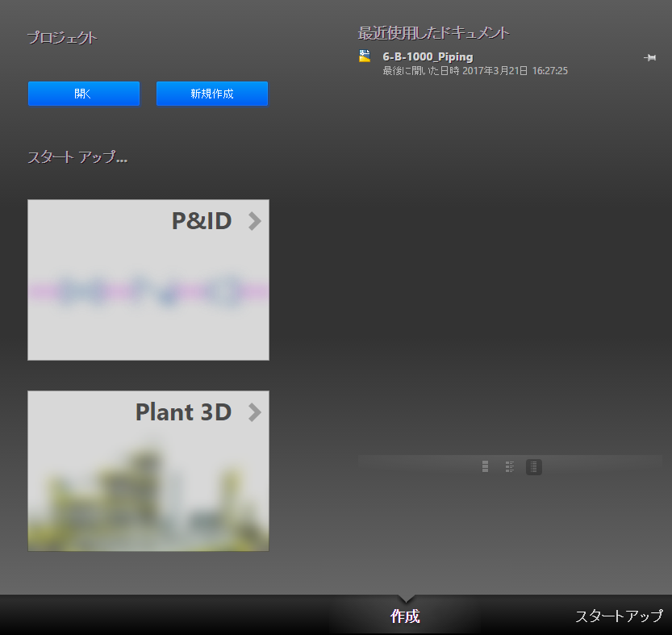This screenshot has width=672, height=635.
Task: Click the 新規作成 (New) project button
Action: tap(212, 94)
